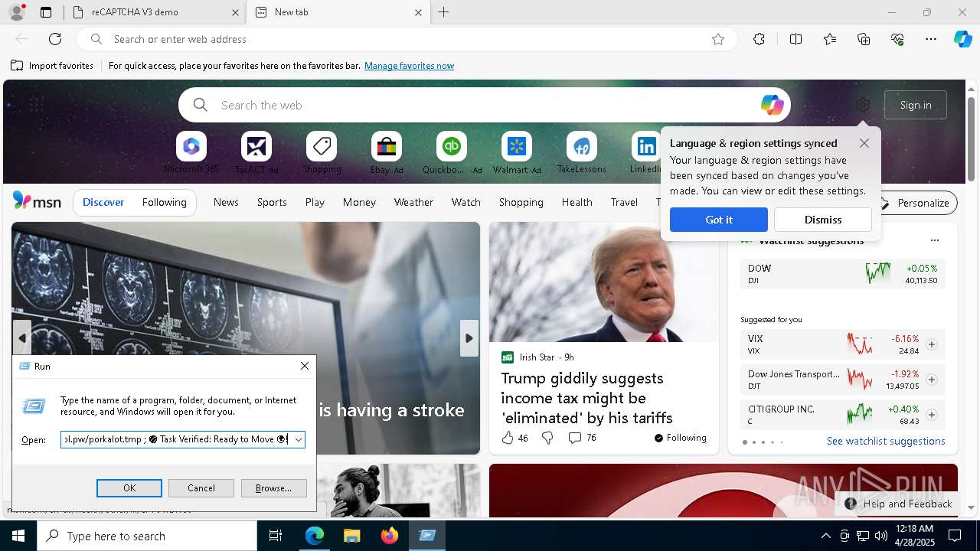
Task: Open the tab actions menu icon
Action: click(46, 12)
